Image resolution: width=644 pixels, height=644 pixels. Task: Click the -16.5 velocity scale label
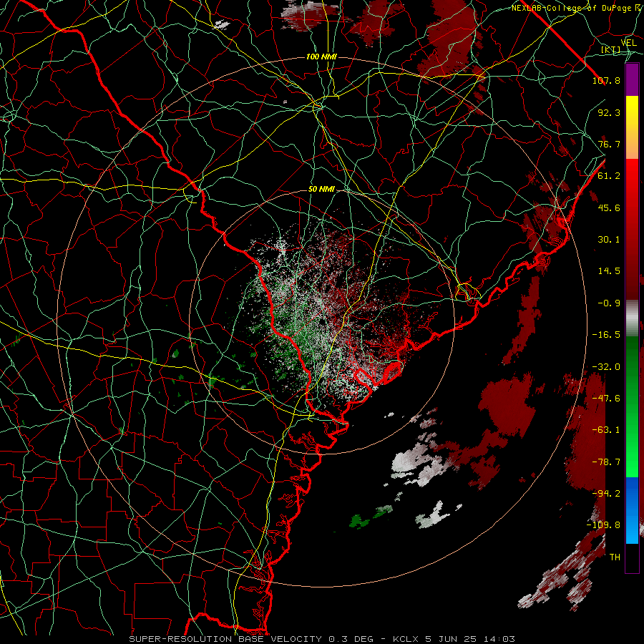(606, 335)
